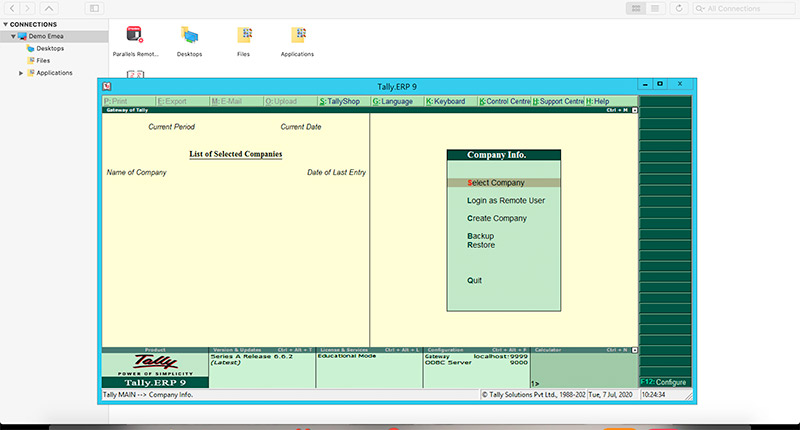
Task: Select Desktops in the sidebar tree
Action: (50, 48)
